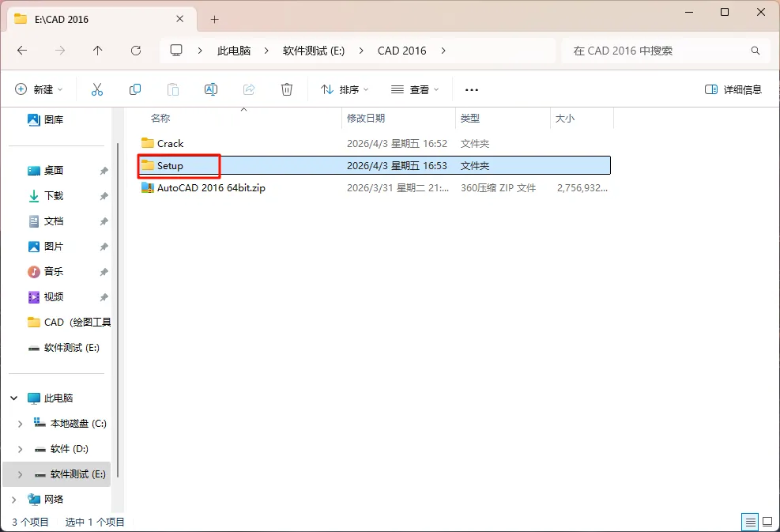Switch to large thumbnails view icon in status bar
Screen dimensions: 780x532
point(767,522)
